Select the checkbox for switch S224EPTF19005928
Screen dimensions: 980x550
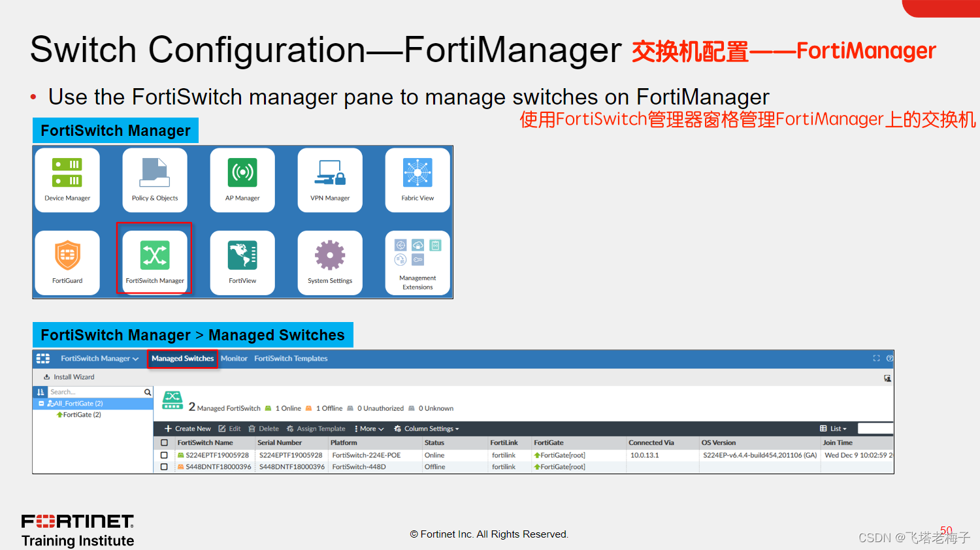click(165, 455)
